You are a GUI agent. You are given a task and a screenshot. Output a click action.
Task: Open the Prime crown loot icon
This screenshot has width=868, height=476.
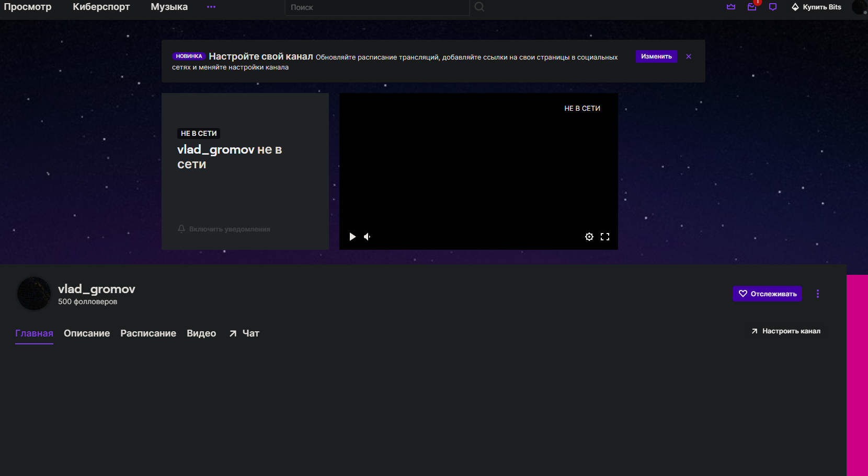click(731, 7)
